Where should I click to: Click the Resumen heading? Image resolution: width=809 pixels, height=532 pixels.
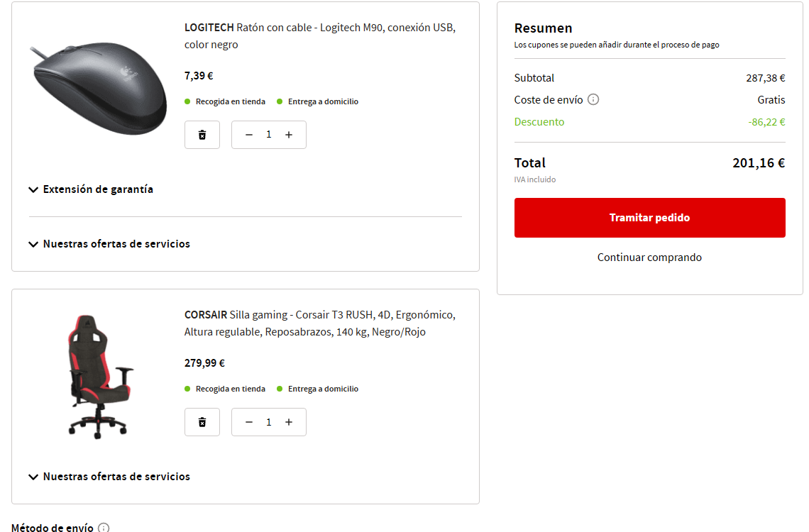pos(544,28)
